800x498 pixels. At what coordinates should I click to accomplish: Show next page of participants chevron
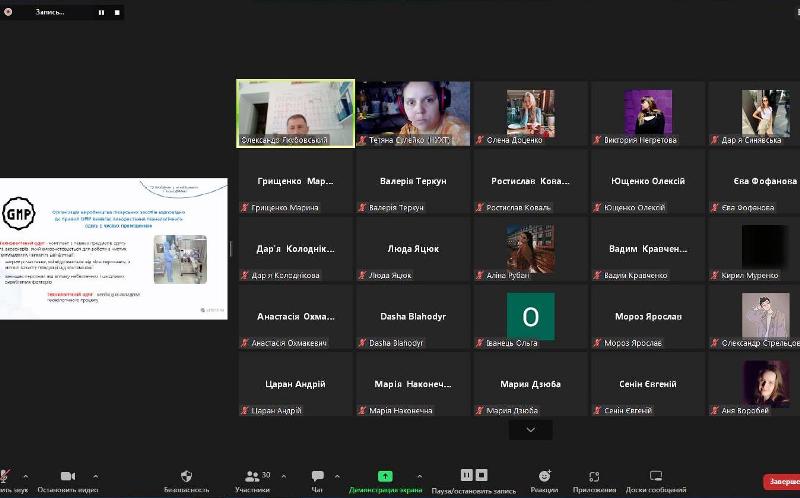click(530, 430)
